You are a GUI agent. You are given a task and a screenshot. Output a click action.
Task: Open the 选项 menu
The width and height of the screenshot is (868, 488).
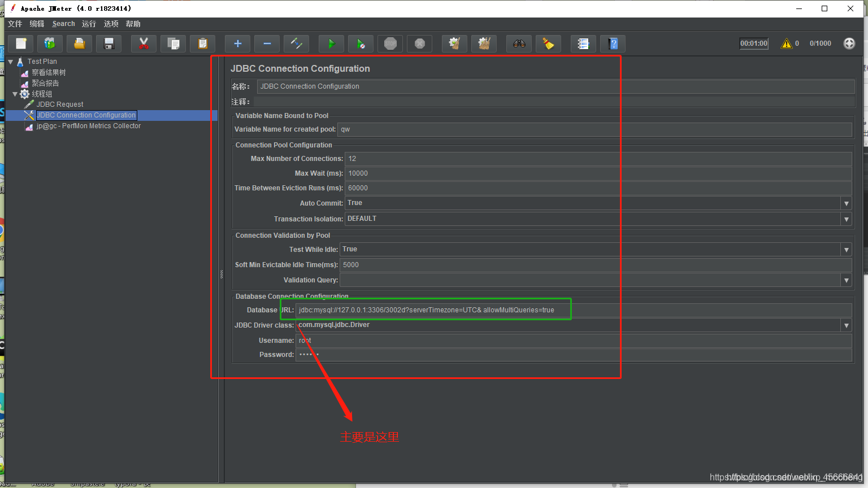pos(111,24)
